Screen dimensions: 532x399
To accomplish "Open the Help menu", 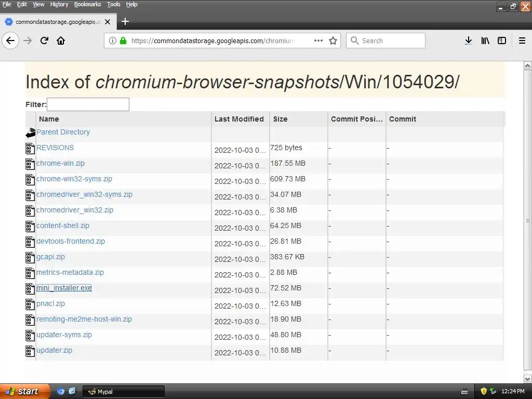I will click(131, 4).
